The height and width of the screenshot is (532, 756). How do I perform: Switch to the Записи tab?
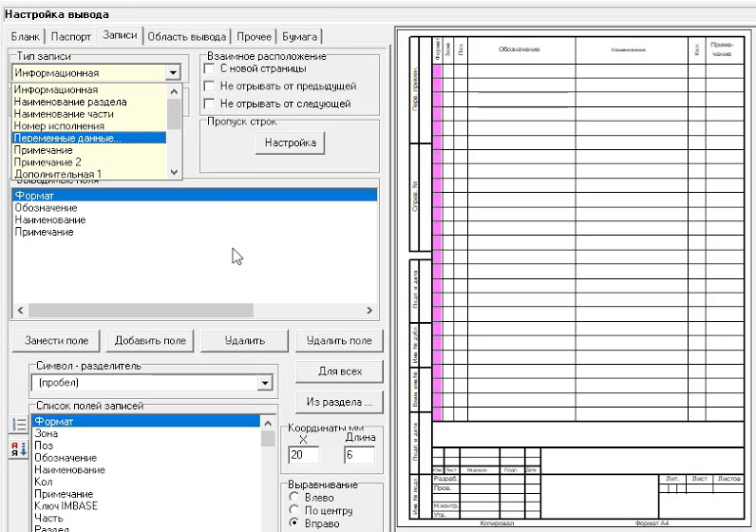pos(120,35)
